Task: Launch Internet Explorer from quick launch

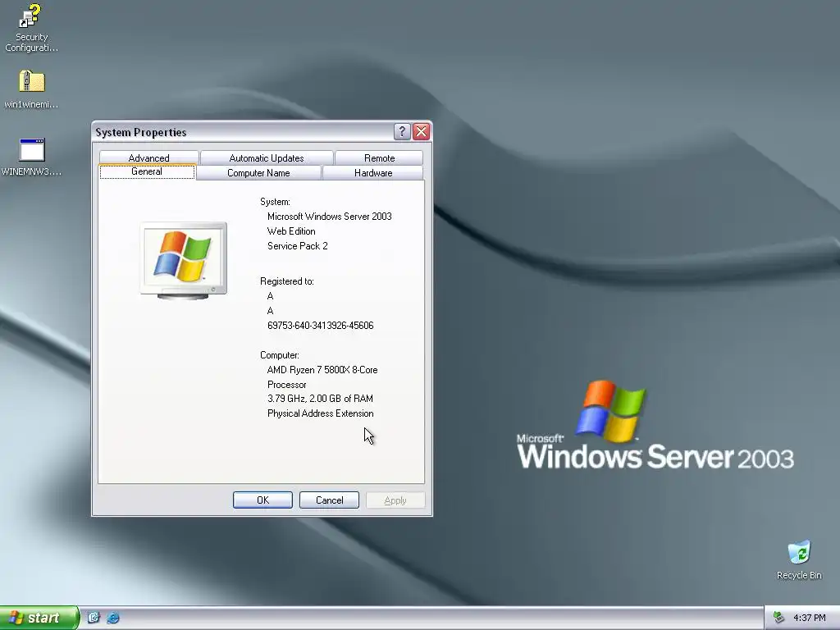Action: [113, 618]
